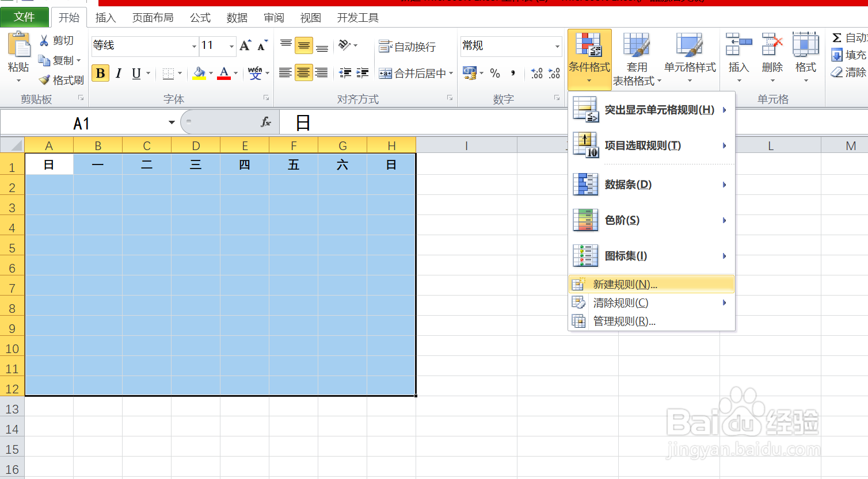Toggle italic formatting (I)
Viewport: 868px width, 479px height.
coord(119,73)
